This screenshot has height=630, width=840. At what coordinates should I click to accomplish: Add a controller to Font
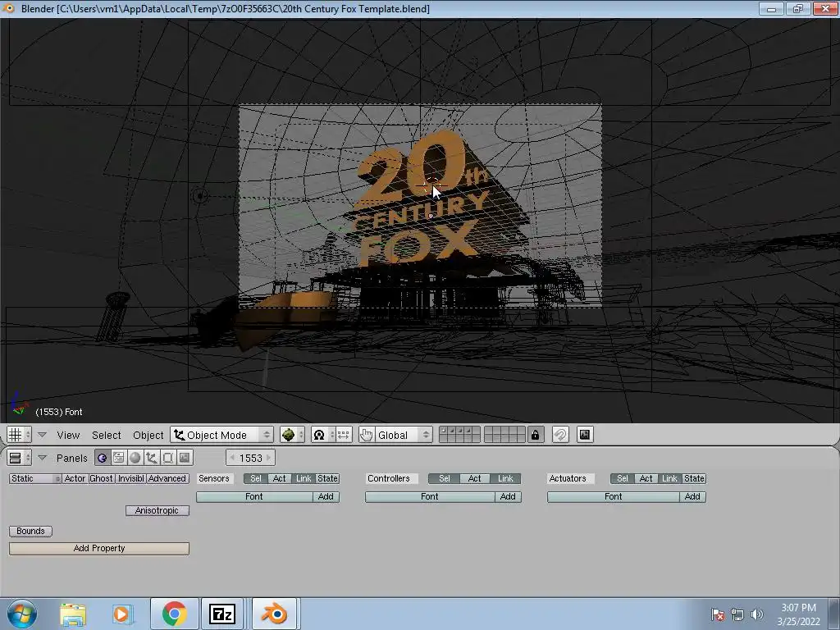[x=508, y=496]
